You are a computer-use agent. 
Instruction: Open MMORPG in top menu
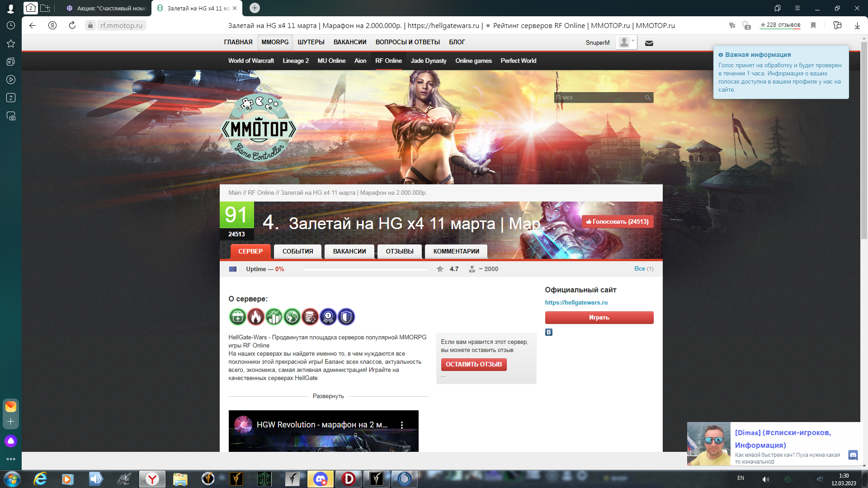(275, 42)
